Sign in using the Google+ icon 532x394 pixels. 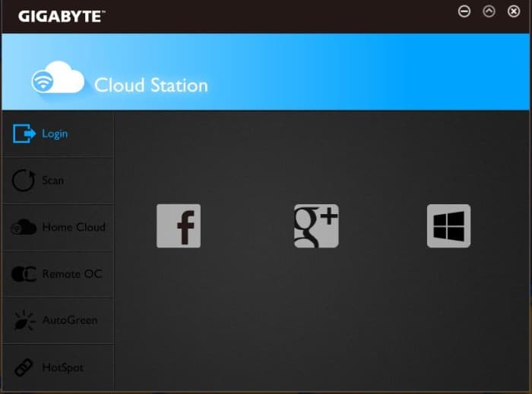pos(316,225)
